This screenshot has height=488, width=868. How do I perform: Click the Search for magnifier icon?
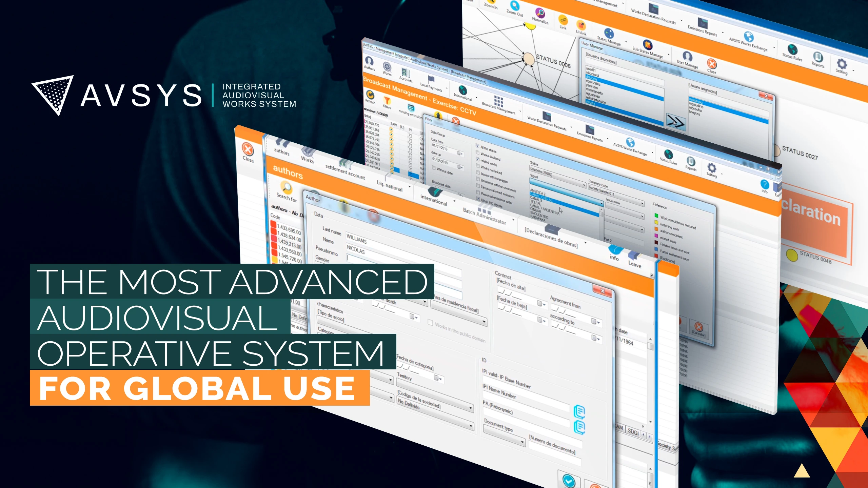click(x=287, y=187)
